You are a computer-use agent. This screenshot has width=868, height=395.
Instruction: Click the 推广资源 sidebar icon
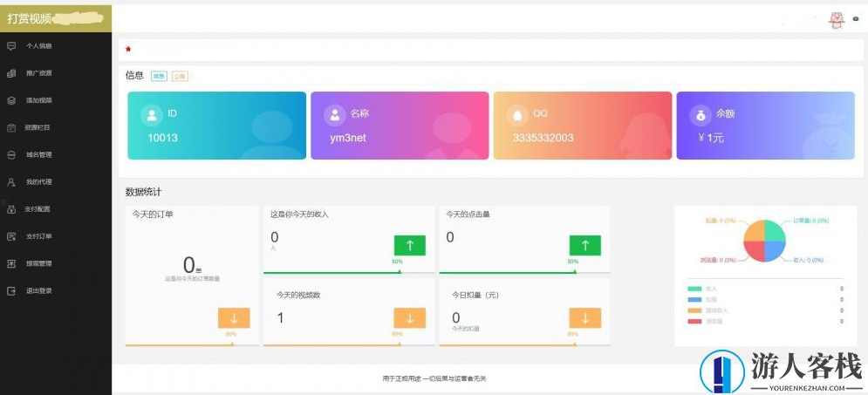11,73
